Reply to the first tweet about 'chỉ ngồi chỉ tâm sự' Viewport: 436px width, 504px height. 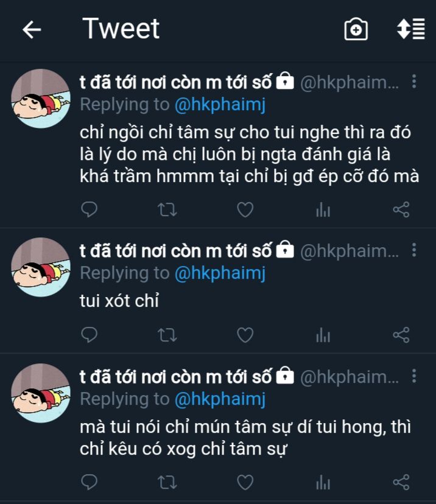click(89, 209)
